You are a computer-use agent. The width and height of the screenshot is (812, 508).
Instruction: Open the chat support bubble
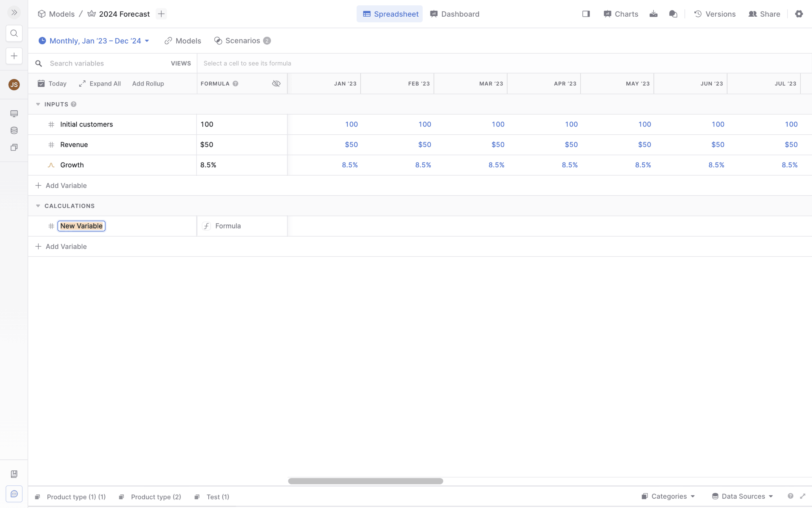click(14, 494)
